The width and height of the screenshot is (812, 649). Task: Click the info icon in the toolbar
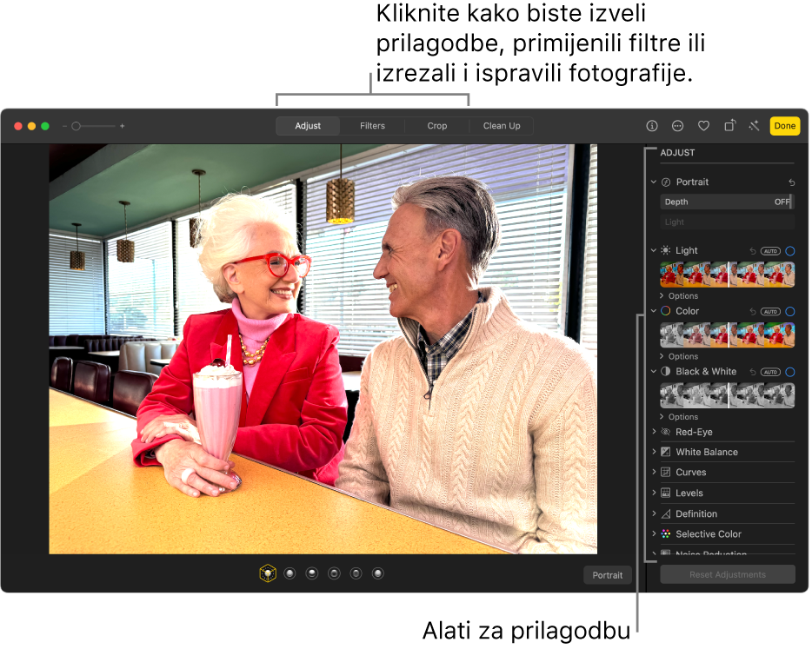[x=651, y=125]
